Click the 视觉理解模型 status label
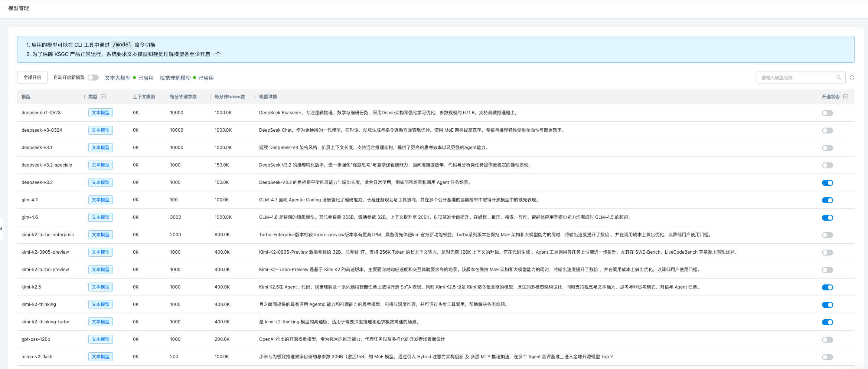Image resolution: width=868 pixels, height=369 pixels. [x=175, y=78]
